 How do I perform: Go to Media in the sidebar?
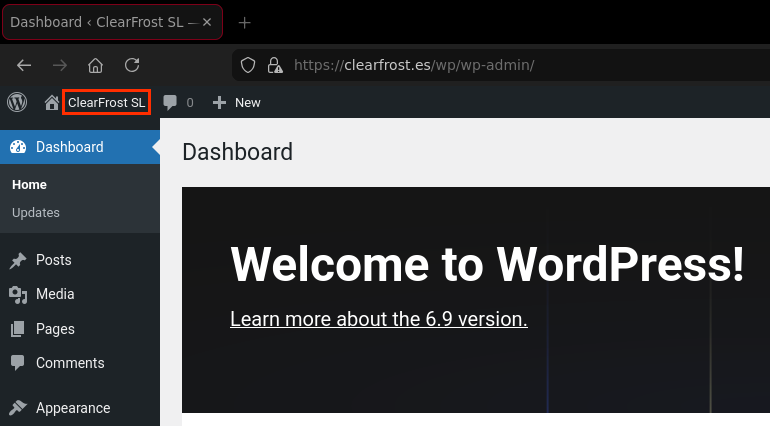(x=55, y=294)
